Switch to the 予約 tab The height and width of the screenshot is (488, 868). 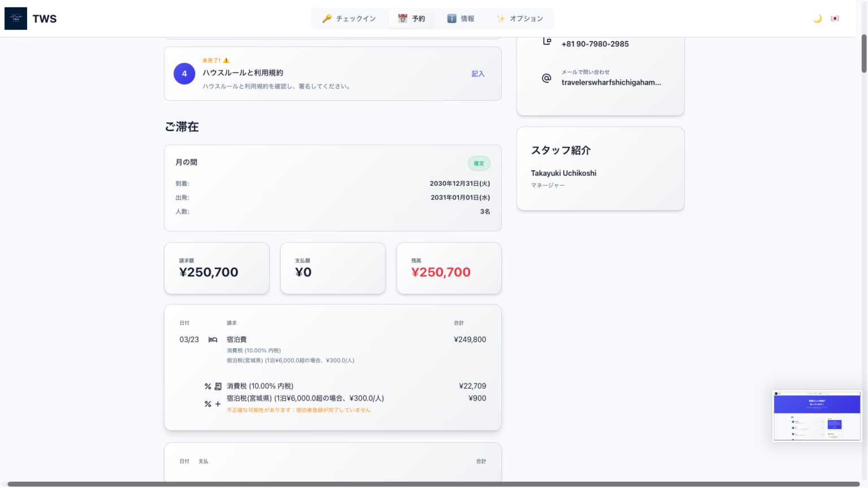(411, 19)
